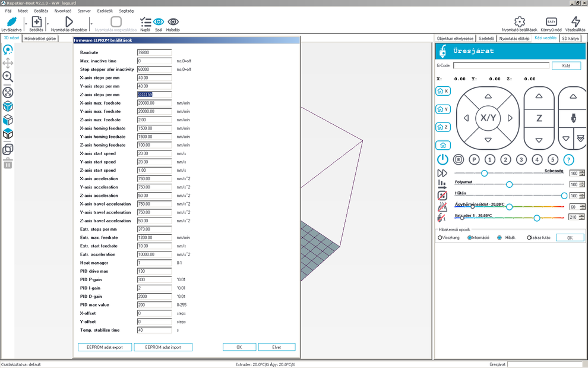The image size is (588, 368).
Task: Open Nyomtató beállítások gear icon
Action: pos(519,22)
